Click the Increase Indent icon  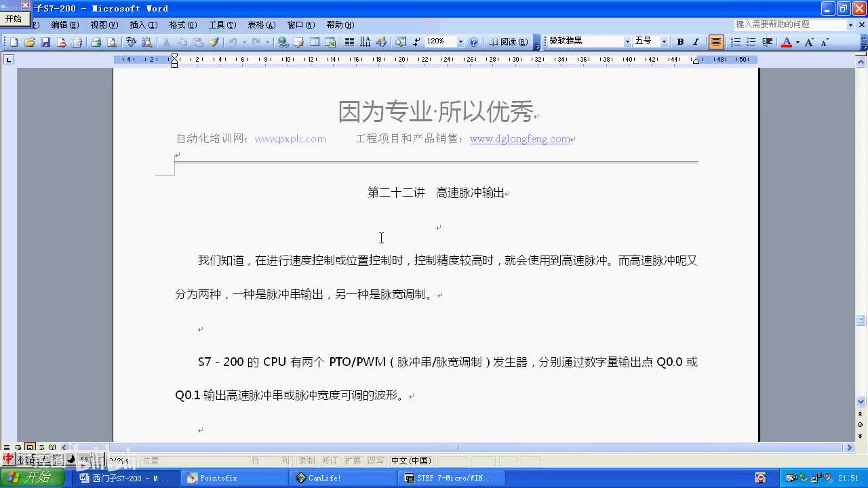point(767,42)
